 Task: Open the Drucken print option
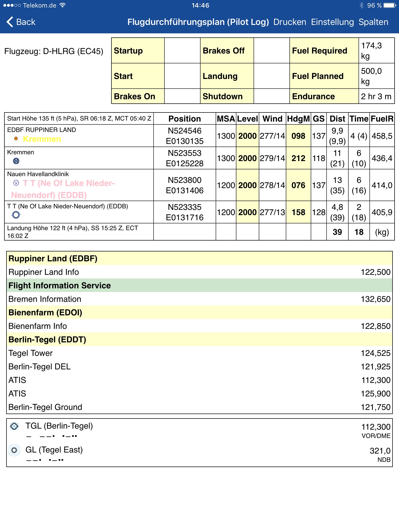click(290, 22)
